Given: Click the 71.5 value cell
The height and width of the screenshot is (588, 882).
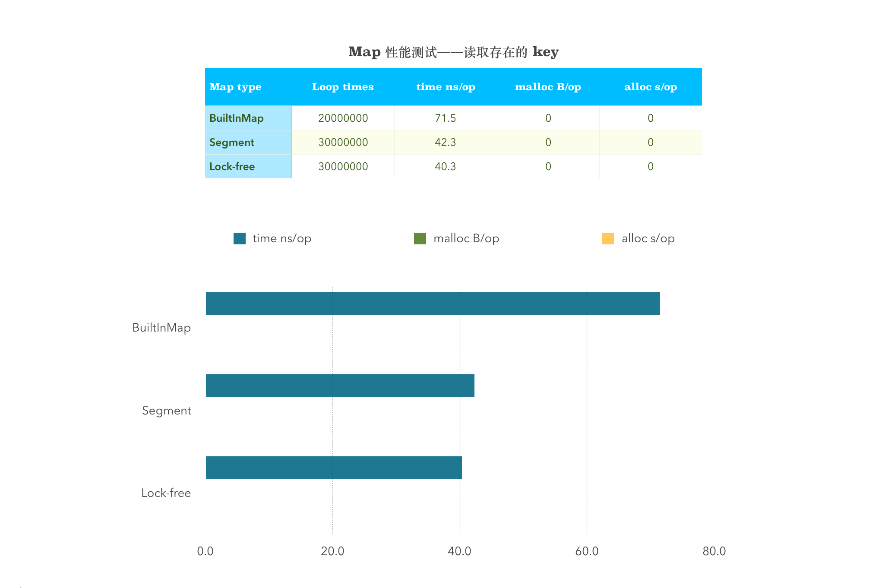Looking at the screenshot, I should pyautogui.click(x=446, y=118).
